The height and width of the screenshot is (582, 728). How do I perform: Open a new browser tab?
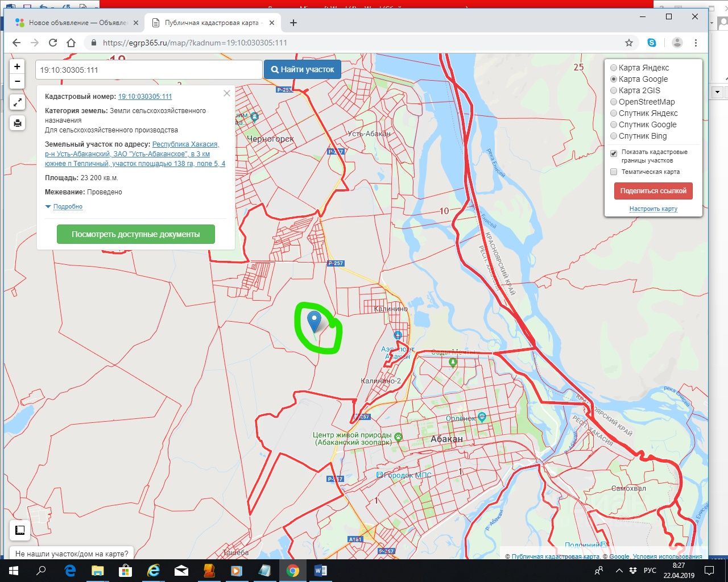(293, 23)
